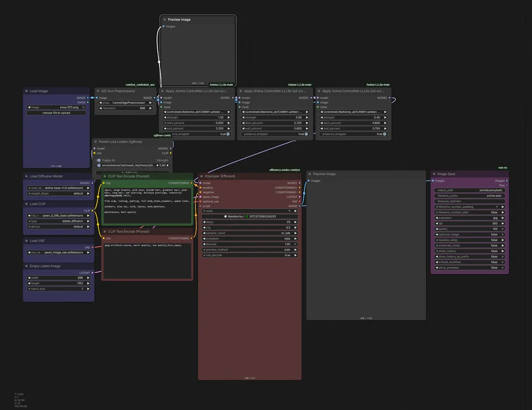Viewport: 532px width, 410px height.
Task: Click the CLIP output slot on Load CLIP node
Action: [x=92, y=210]
